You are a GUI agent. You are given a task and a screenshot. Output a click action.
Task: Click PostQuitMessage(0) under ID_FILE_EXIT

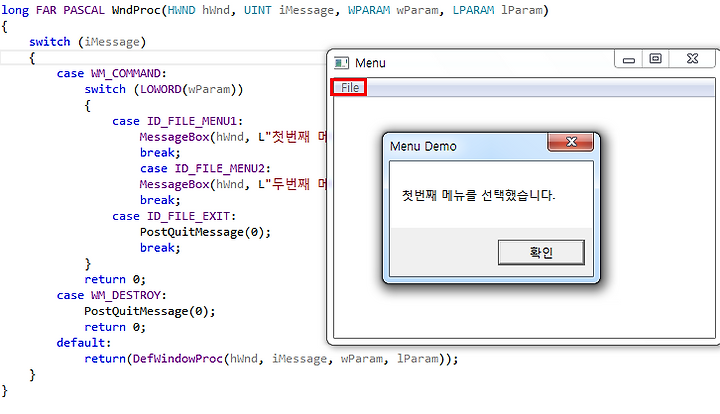pos(205,232)
